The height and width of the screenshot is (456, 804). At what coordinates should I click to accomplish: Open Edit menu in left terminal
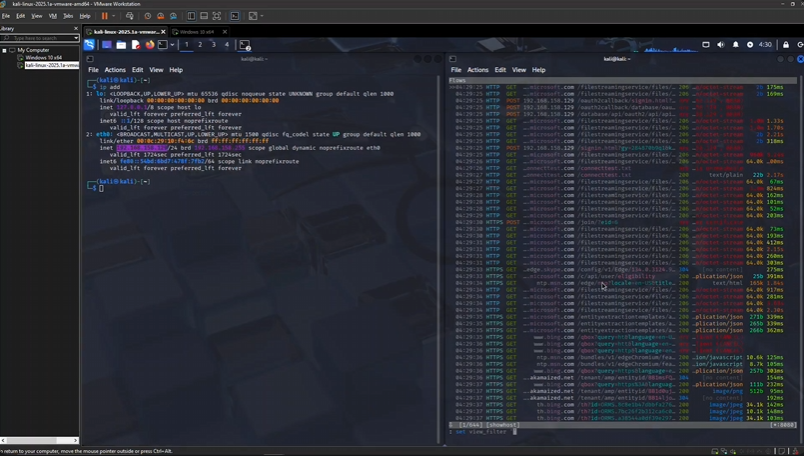(137, 70)
